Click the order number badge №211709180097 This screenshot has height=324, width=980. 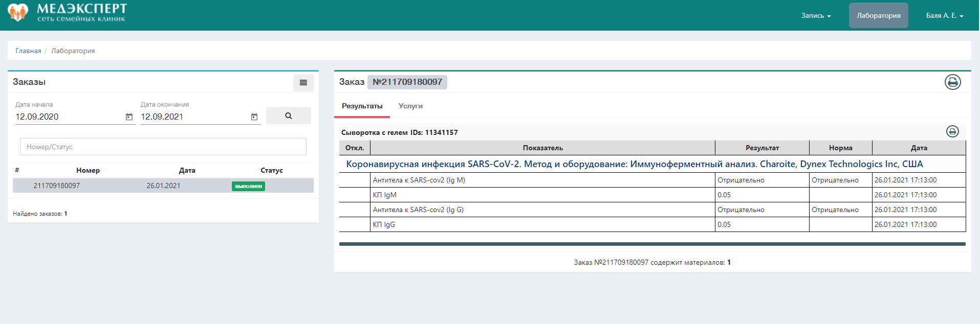pyautogui.click(x=407, y=82)
